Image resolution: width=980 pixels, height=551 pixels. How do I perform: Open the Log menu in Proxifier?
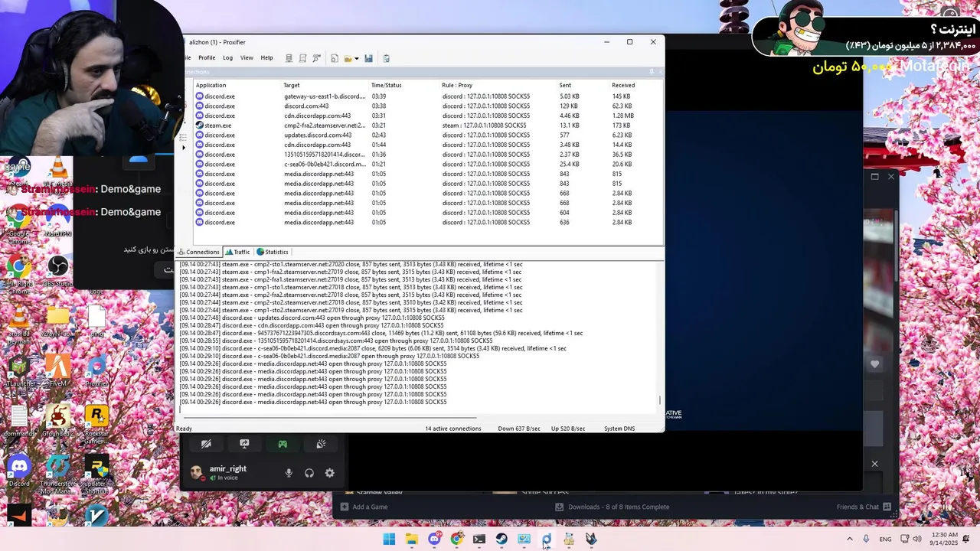[x=227, y=58]
